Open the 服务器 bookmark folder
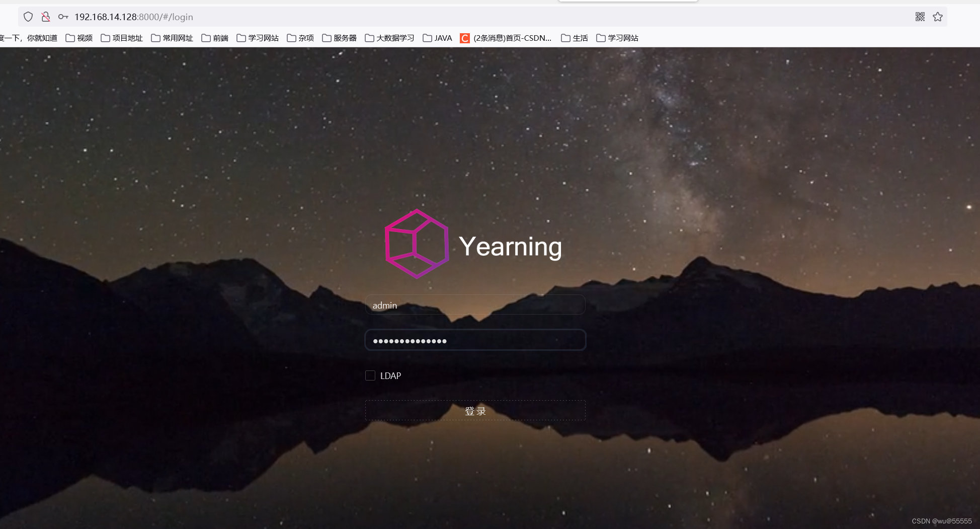 [x=340, y=38]
